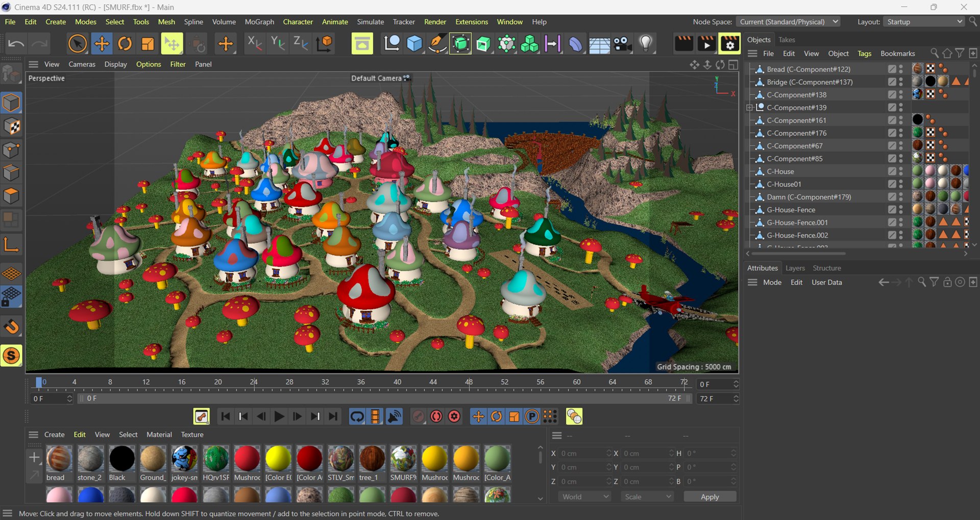Viewport: 980px width, 520px height.
Task: Toggle X axis lock
Action: click(x=254, y=43)
